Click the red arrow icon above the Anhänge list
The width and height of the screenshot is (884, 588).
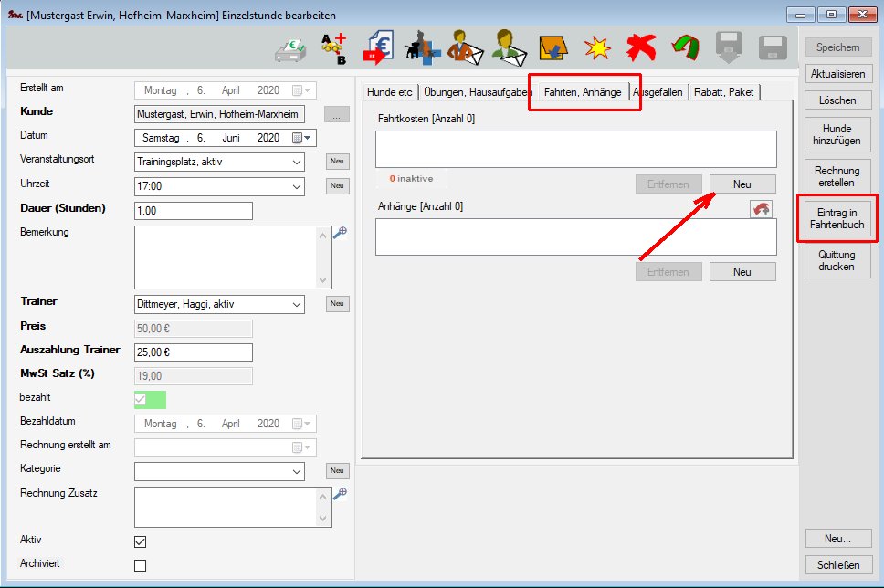pyautogui.click(x=761, y=209)
